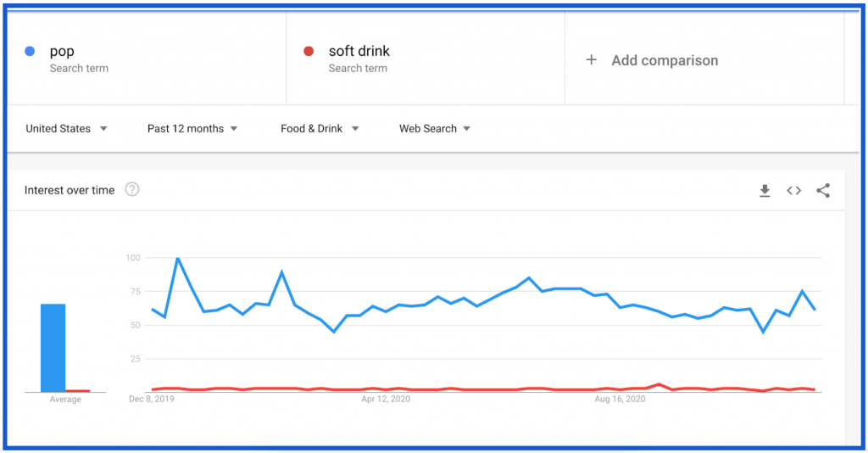This screenshot has height=453, width=868.
Task: Edit the pop search term
Action: pyautogui.click(x=63, y=52)
